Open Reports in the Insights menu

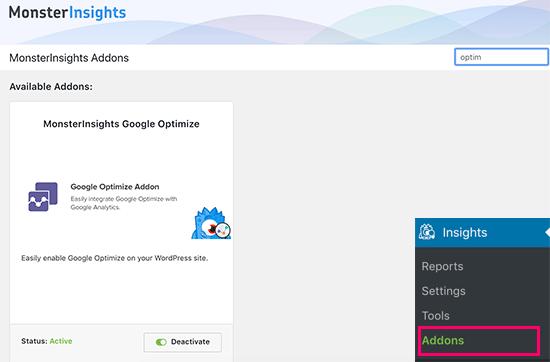point(442,266)
